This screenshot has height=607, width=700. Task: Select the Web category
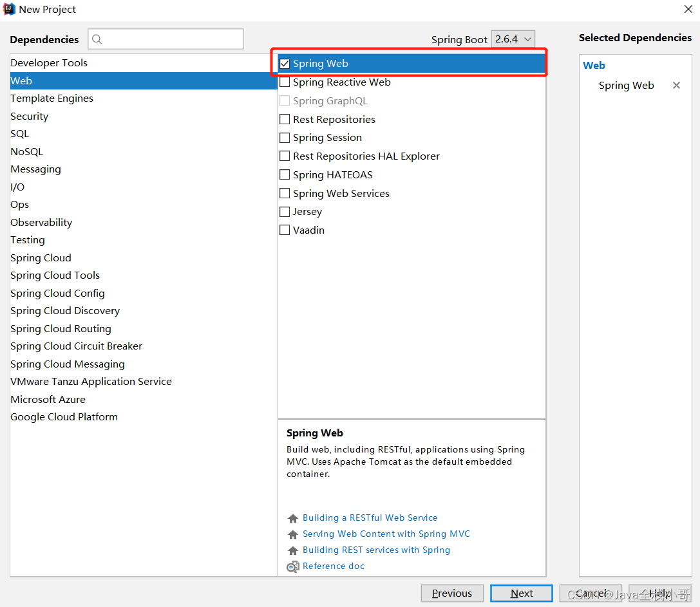click(144, 81)
